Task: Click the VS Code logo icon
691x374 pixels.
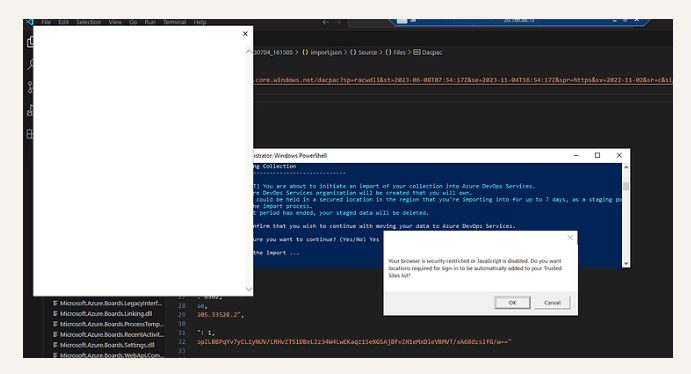Action: point(30,22)
